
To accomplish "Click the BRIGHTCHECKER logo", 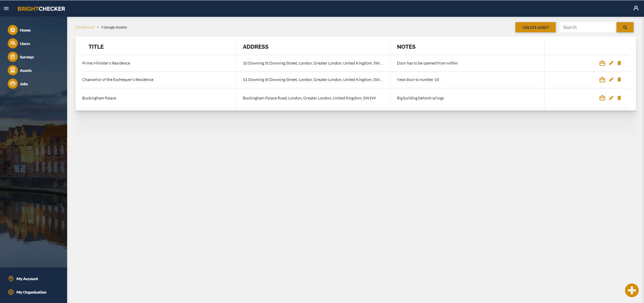I will [x=41, y=9].
